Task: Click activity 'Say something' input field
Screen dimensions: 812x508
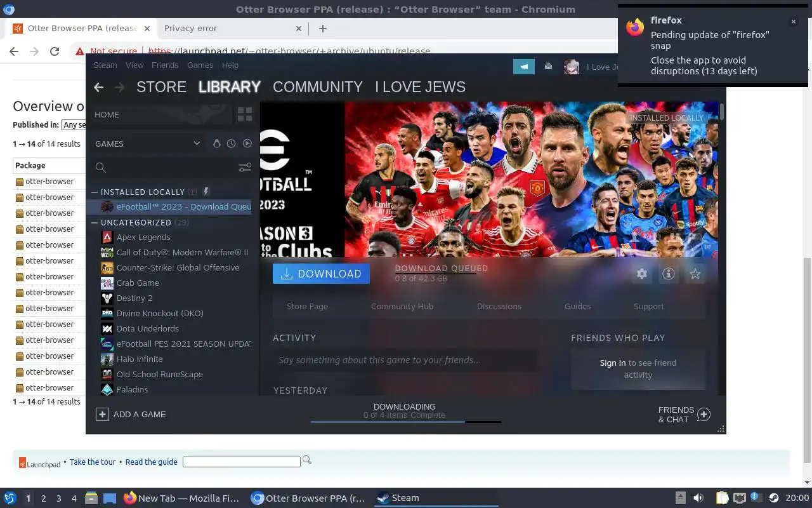Action: (405, 360)
